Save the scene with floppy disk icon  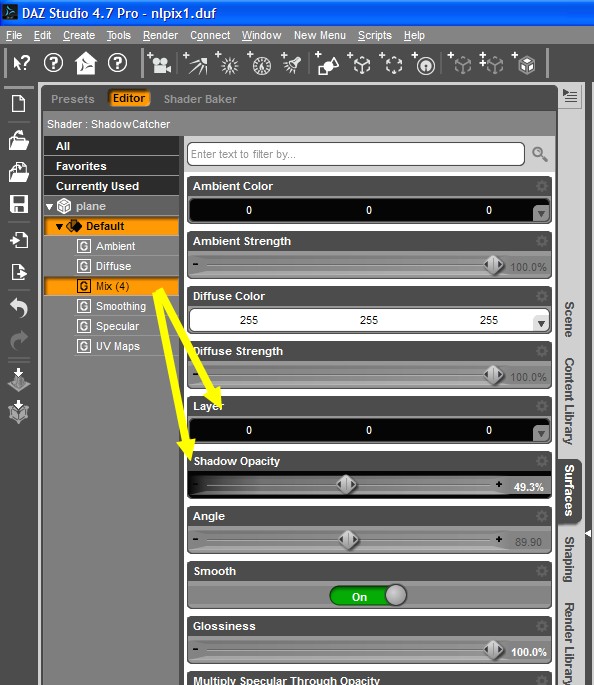[x=19, y=204]
